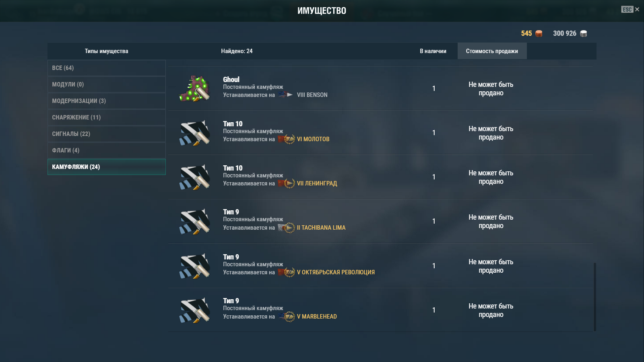
Task: Switch to МОДЕРНИЗАЦИИ (3) category
Action: click(x=107, y=101)
